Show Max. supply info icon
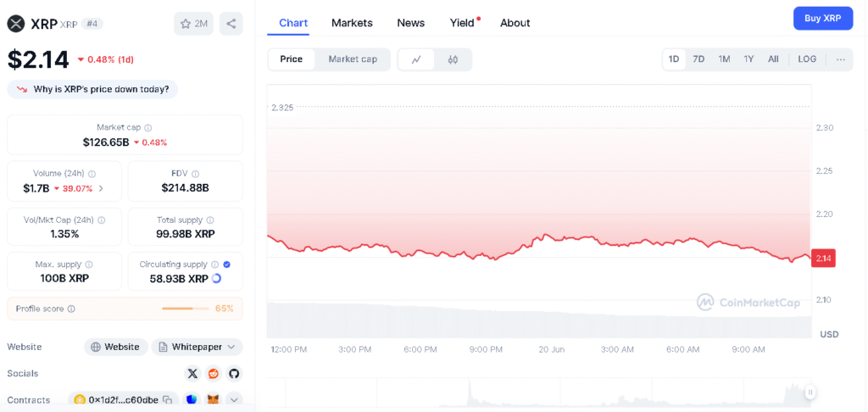Screen dimensions: 868x412 (89, 264)
